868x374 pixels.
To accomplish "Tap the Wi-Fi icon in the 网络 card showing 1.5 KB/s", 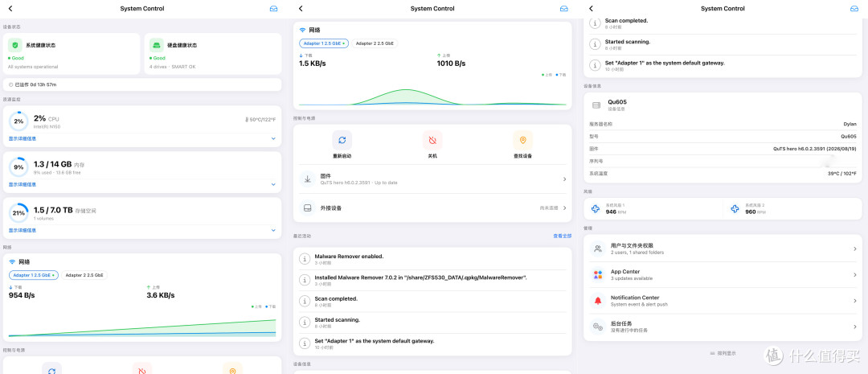I will pyautogui.click(x=302, y=30).
